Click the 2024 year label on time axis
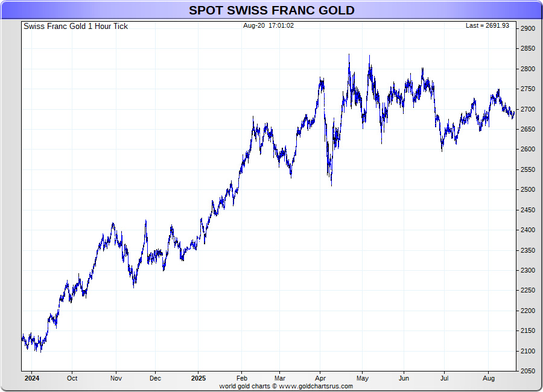Screen dimensions: 543x392 coord(32,378)
